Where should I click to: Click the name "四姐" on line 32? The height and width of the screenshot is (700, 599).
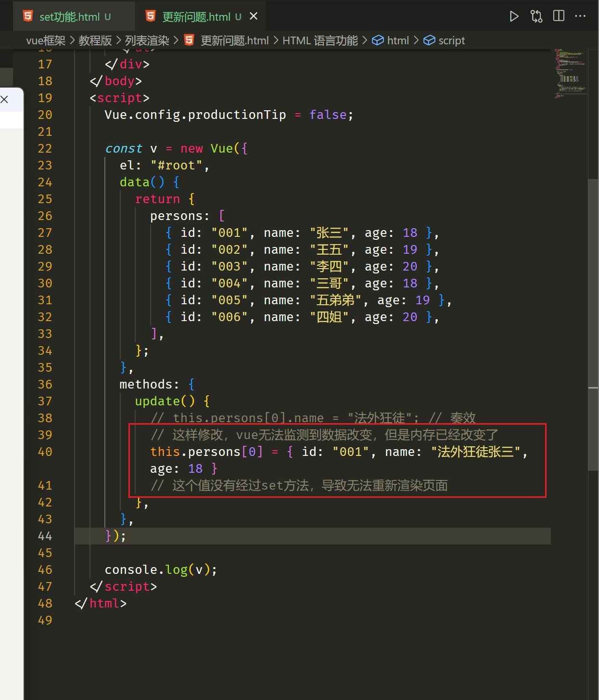tap(330, 317)
